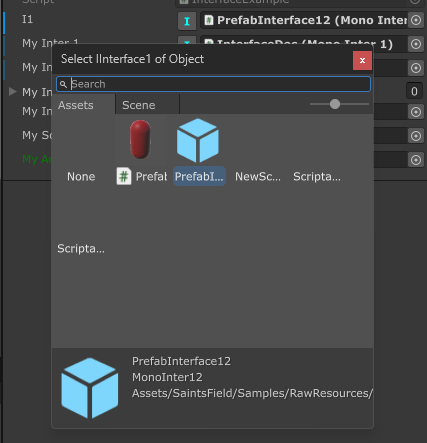Select the NewSc... asset item
427x443 pixels.
[x=258, y=177]
